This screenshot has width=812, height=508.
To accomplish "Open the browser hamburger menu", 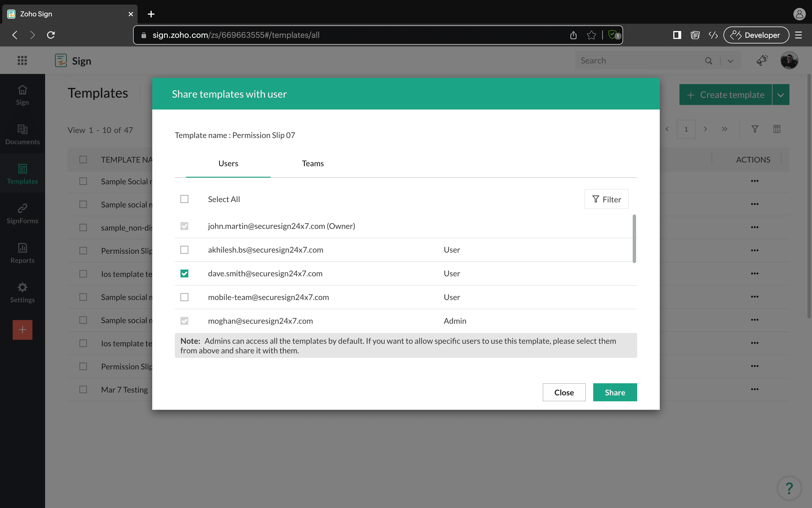I will pyautogui.click(x=798, y=35).
